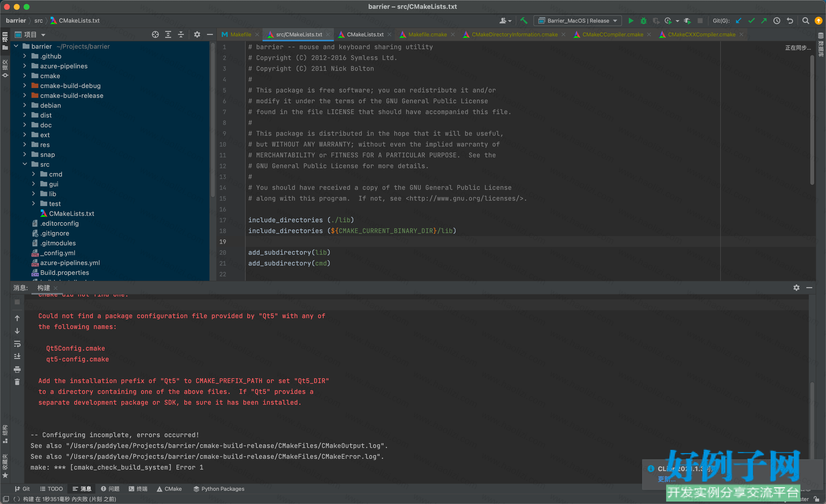Image resolution: width=826 pixels, height=504 pixels.
Task: Expand the cmake-build-release folder
Action: coord(25,96)
